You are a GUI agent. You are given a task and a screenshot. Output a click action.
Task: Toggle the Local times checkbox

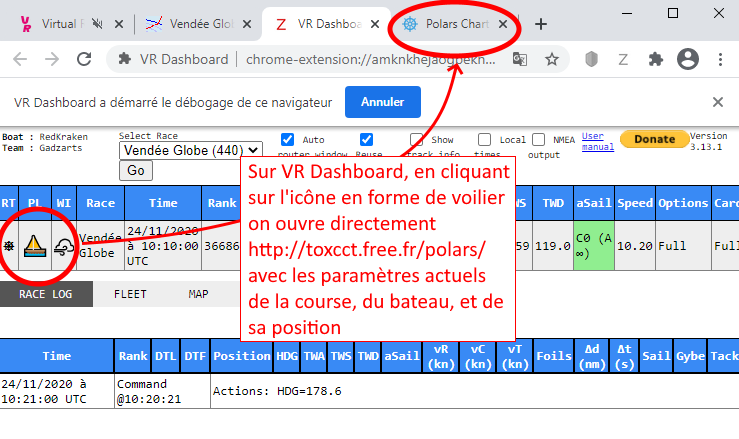[x=485, y=140]
